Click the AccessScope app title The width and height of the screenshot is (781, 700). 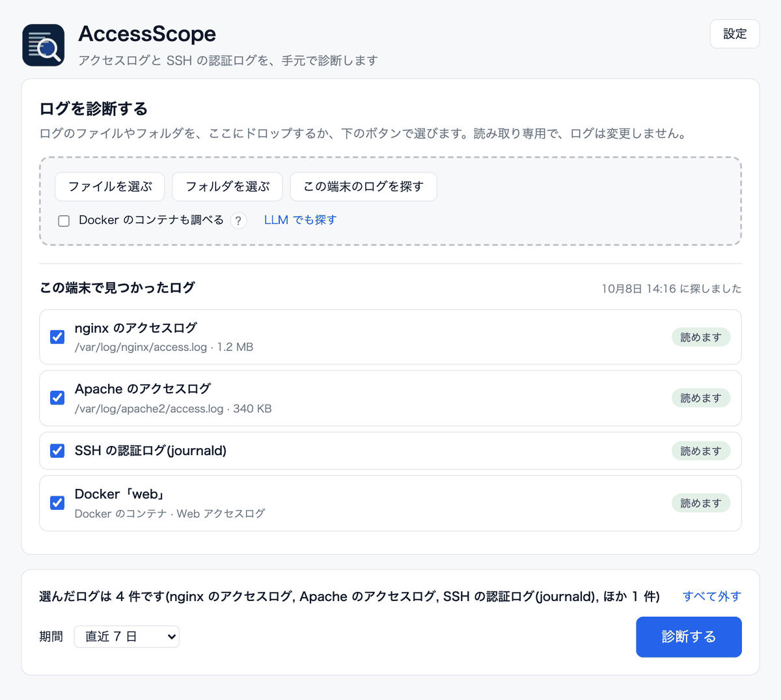[147, 34]
